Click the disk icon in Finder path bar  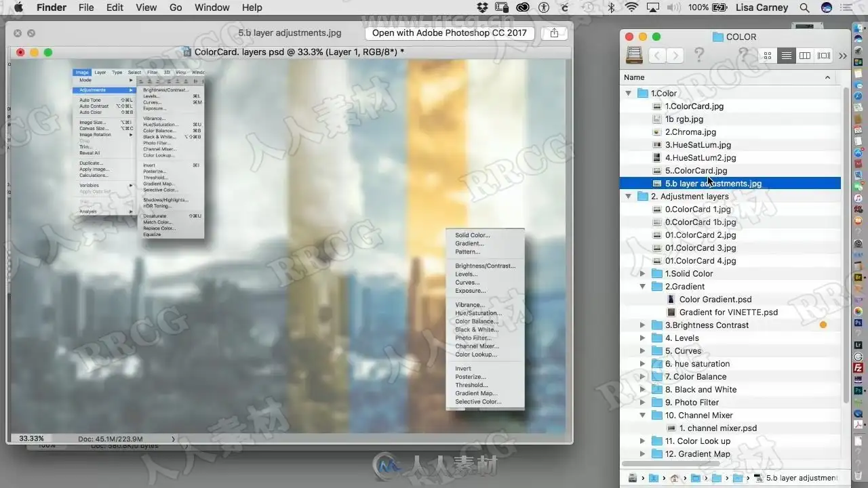click(x=632, y=478)
